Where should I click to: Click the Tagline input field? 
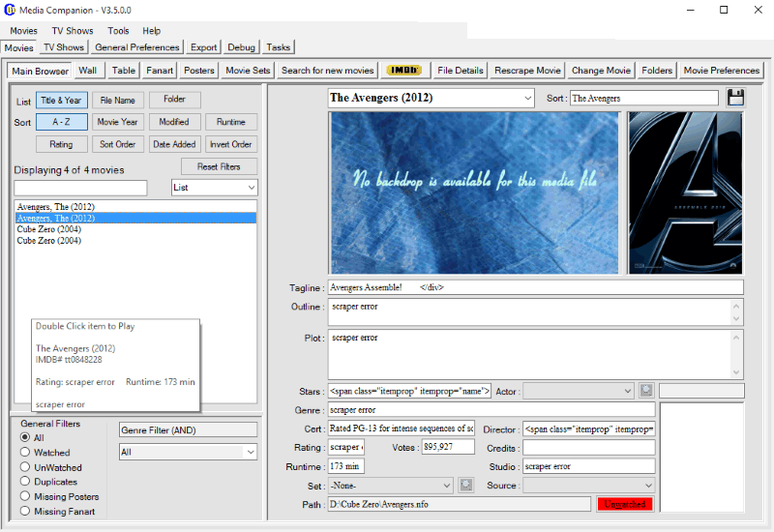536,287
